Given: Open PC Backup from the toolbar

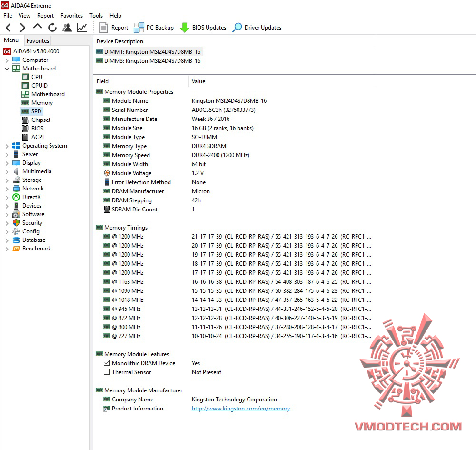Looking at the screenshot, I should click(154, 28).
